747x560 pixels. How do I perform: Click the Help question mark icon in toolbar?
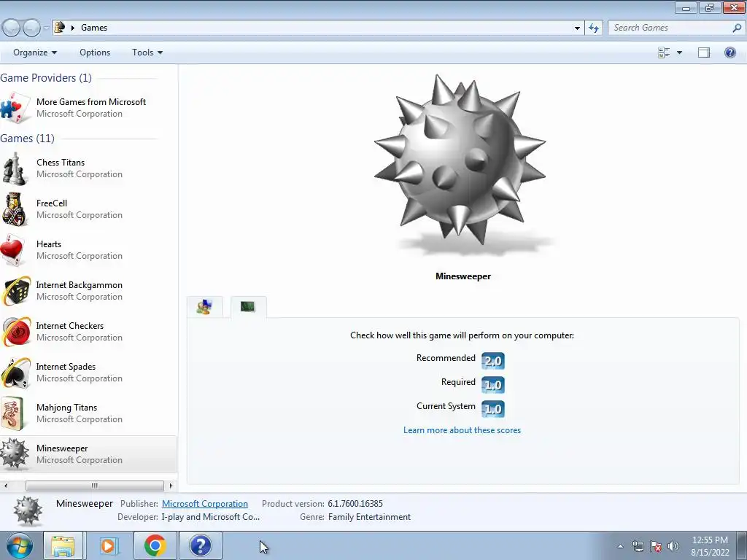[729, 52]
